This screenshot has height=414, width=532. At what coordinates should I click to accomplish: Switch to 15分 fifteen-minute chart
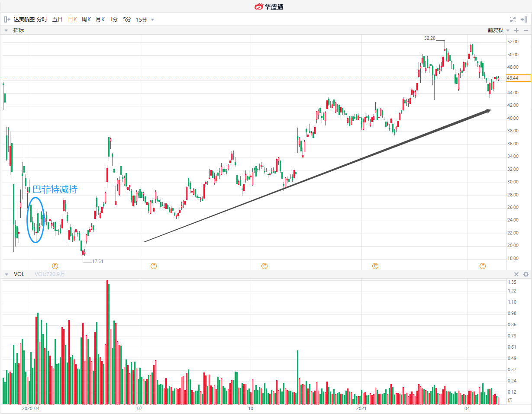point(142,19)
